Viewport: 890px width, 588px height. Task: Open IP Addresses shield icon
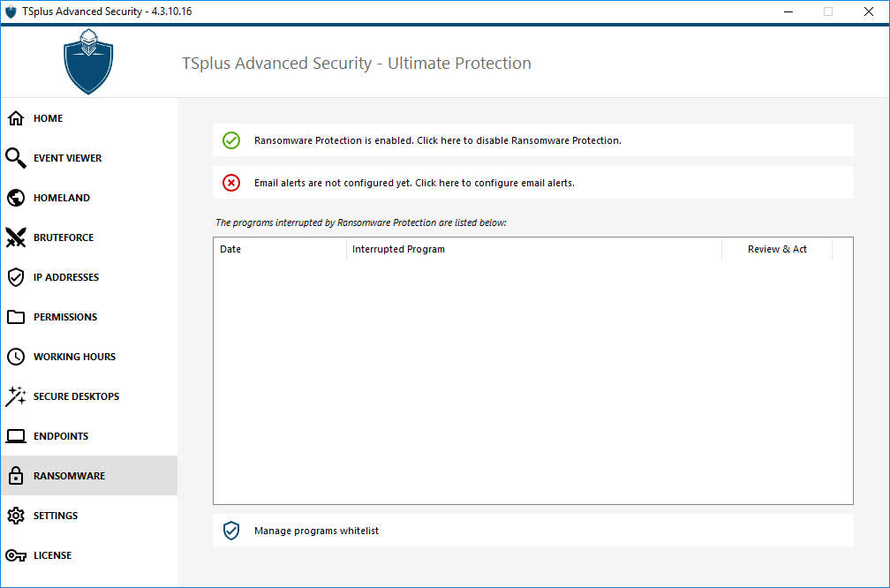tap(16, 277)
